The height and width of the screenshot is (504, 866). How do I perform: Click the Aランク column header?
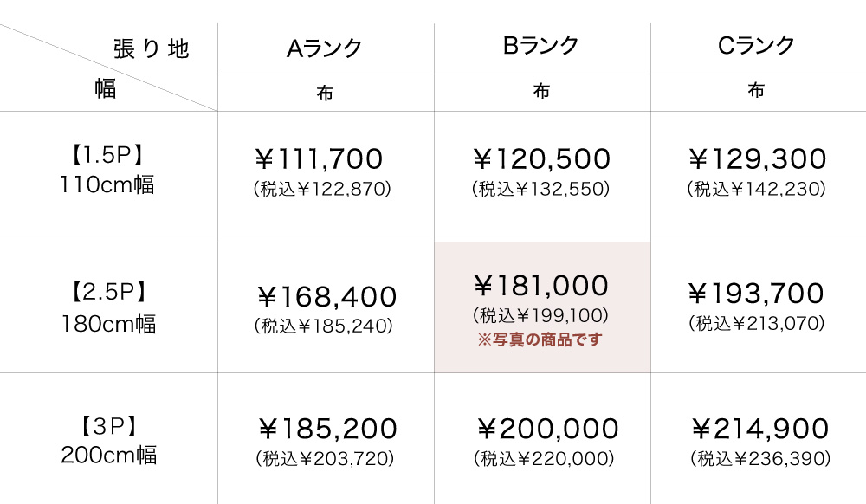point(325,48)
